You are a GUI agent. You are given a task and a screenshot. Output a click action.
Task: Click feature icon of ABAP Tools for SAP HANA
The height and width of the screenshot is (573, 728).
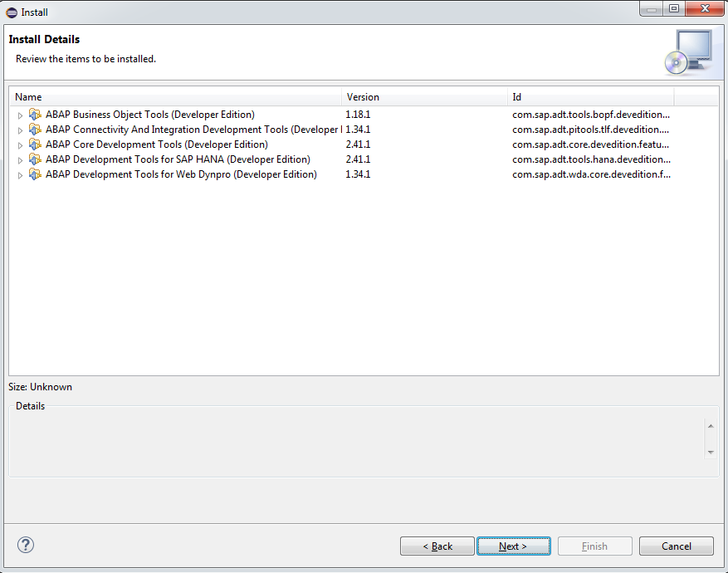[35, 159]
